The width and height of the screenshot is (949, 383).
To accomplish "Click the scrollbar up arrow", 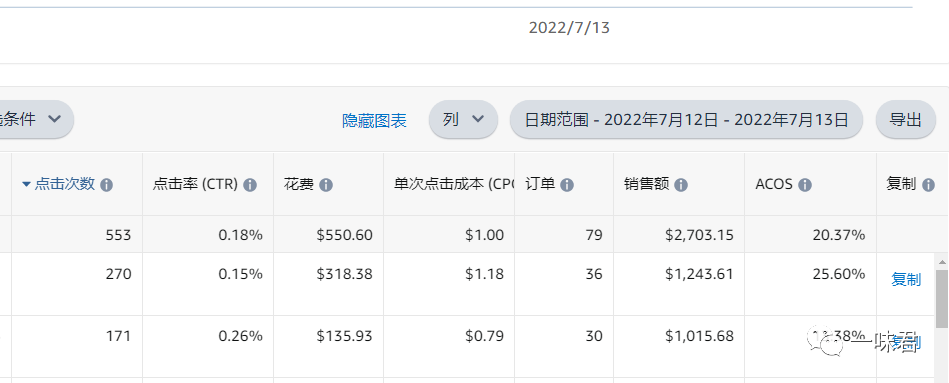I will coord(942,262).
